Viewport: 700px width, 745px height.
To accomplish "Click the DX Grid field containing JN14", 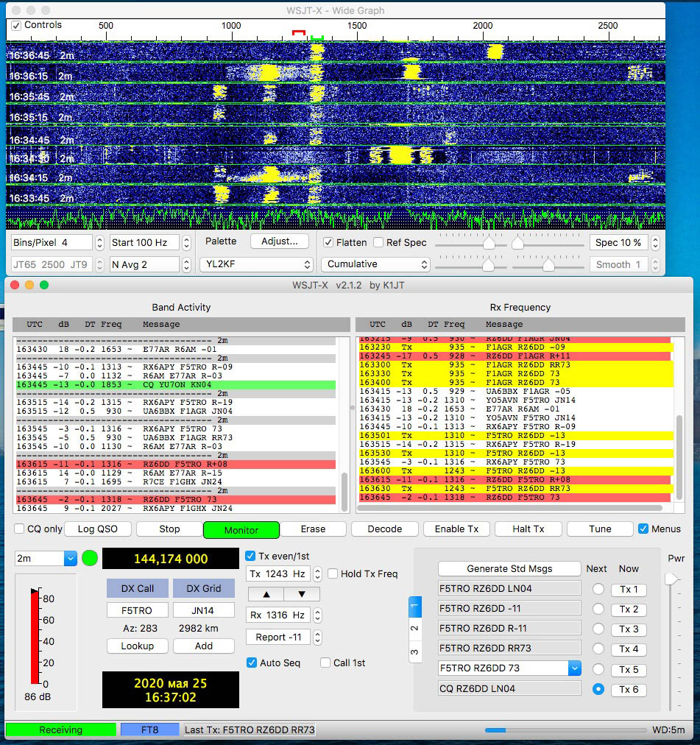I will pyautogui.click(x=203, y=610).
